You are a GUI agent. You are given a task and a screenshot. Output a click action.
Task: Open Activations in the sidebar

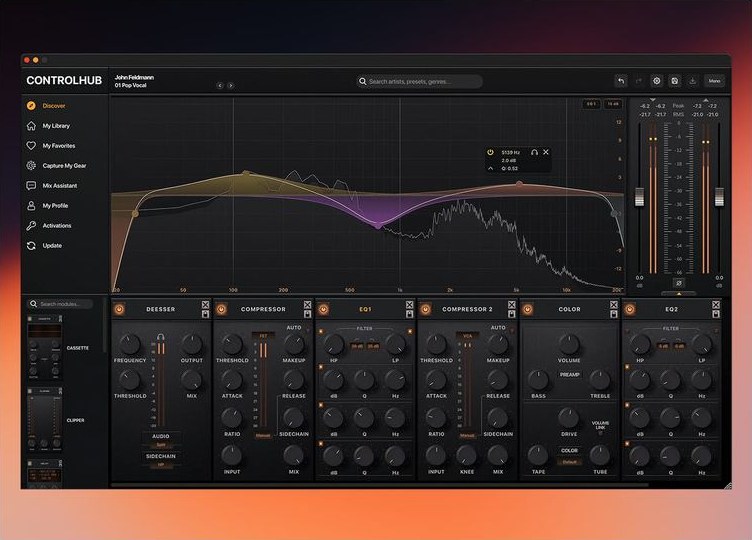pos(49,225)
